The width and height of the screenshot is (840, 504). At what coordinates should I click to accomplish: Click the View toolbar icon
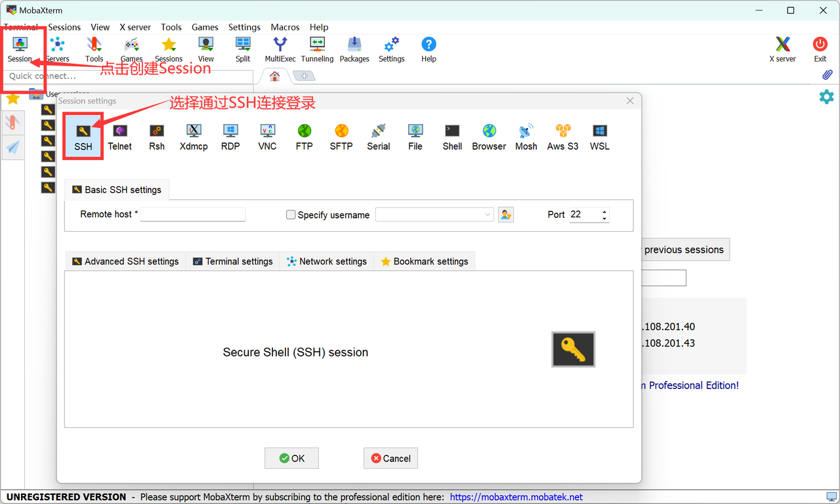click(206, 49)
